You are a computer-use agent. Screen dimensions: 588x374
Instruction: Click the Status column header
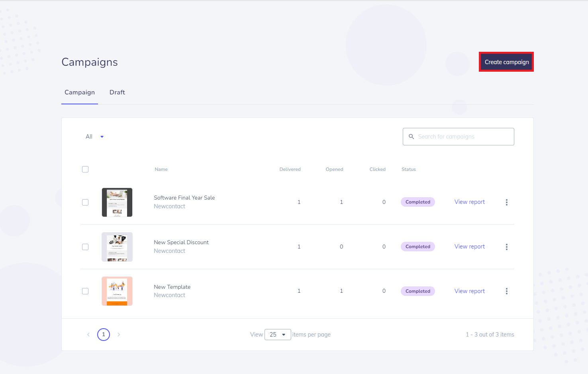tap(409, 169)
